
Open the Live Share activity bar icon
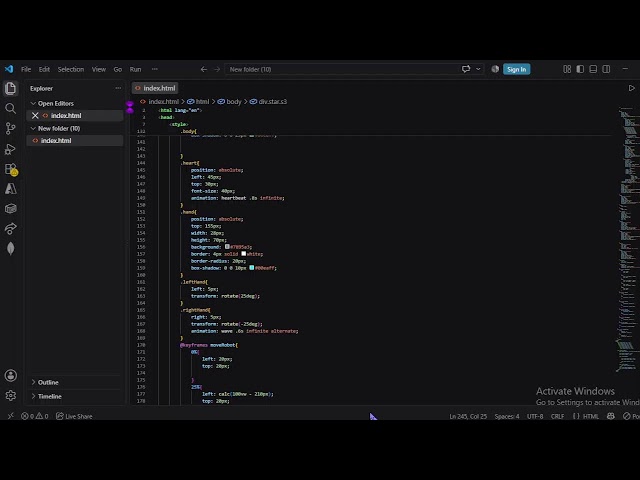pos(11,229)
